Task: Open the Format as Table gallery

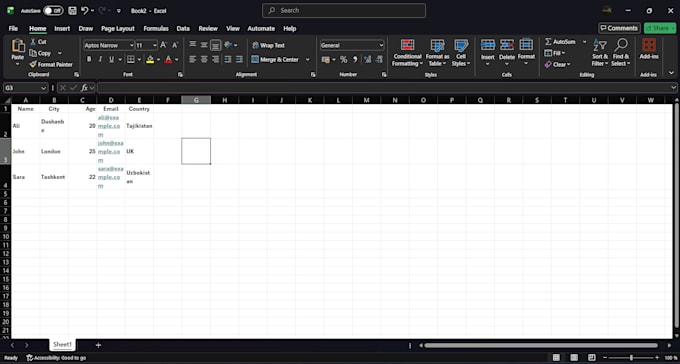Action: [x=438, y=53]
